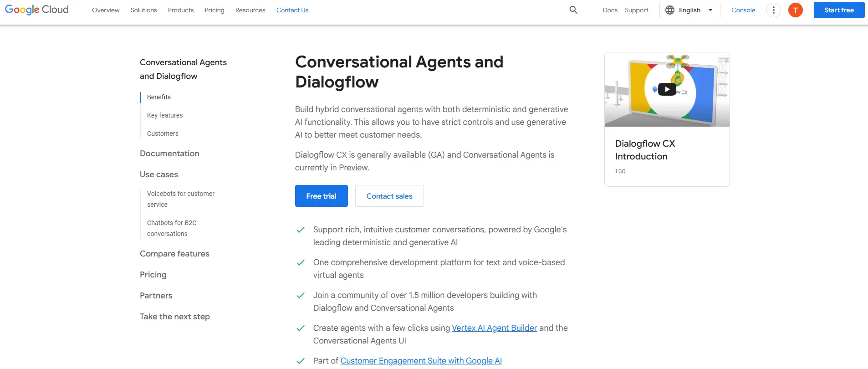The height and width of the screenshot is (369, 868).
Task: Open the Solutions menu
Action: click(x=143, y=10)
